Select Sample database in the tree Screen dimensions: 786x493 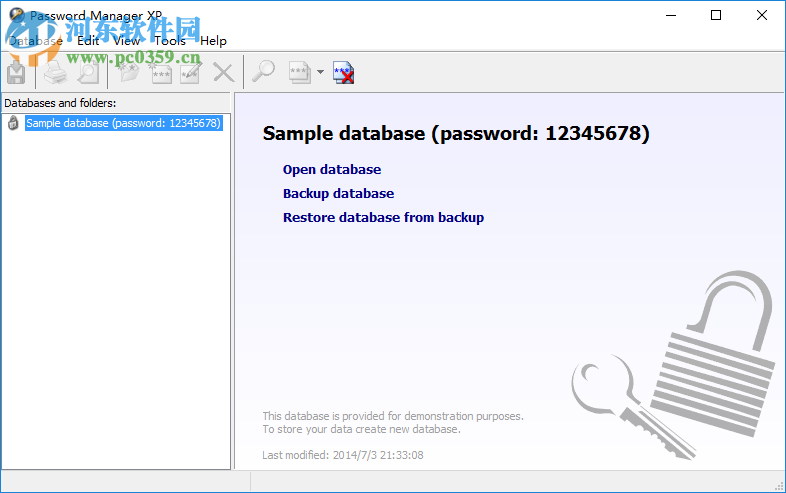coord(123,123)
